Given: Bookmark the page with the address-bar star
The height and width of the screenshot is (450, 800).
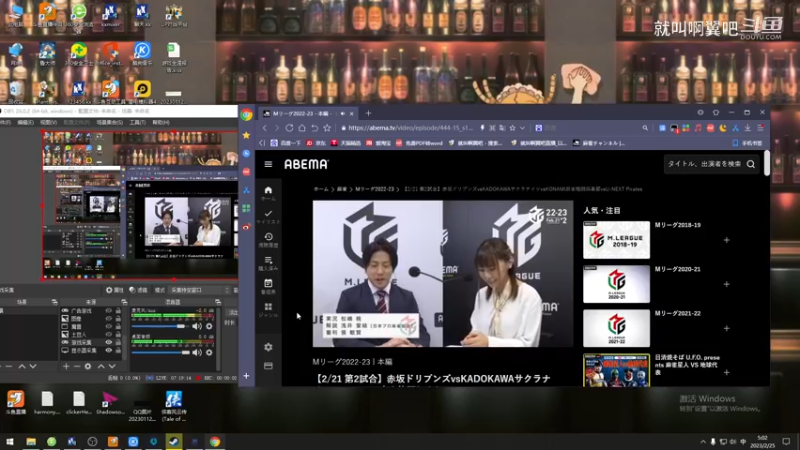Looking at the screenshot, I should coord(512,128).
